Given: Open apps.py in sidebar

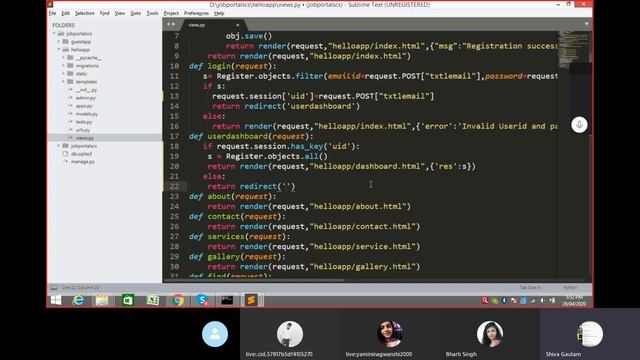Looking at the screenshot, I should (x=84, y=106).
